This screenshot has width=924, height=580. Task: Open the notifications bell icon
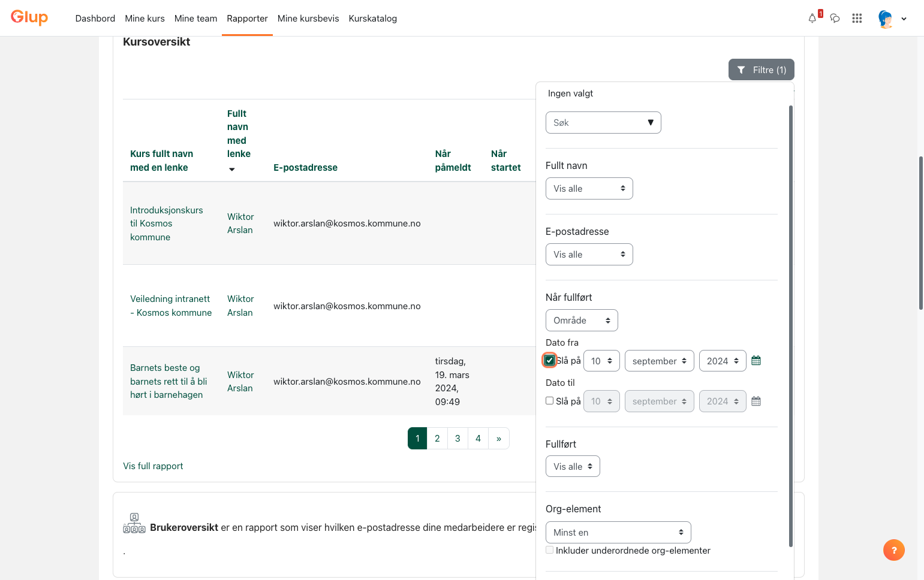click(812, 18)
